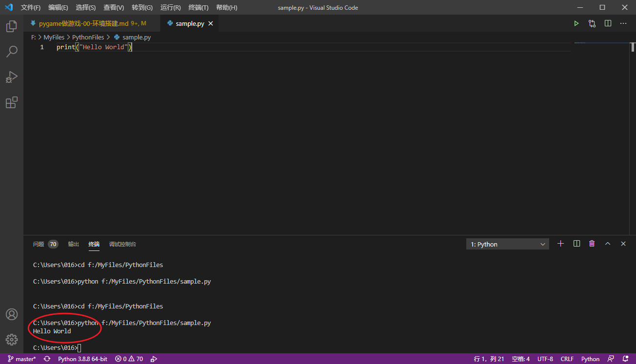This screenshot has width=636, height=364.
Task: Open errors and warnings count in status bar
Action: click(x=129, y=359)
